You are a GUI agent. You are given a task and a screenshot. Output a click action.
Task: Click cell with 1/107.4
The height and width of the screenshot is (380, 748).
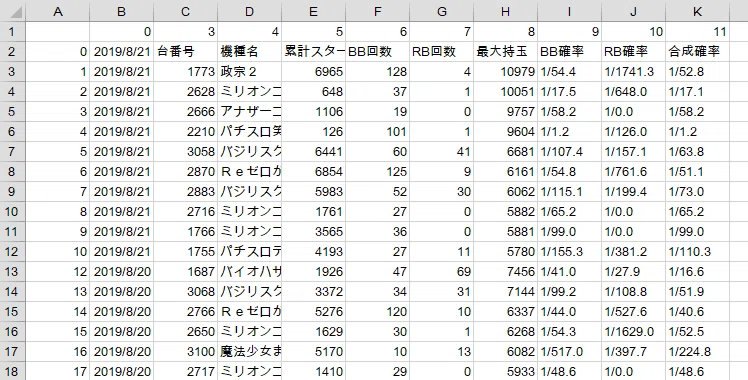tap(569, 152)
